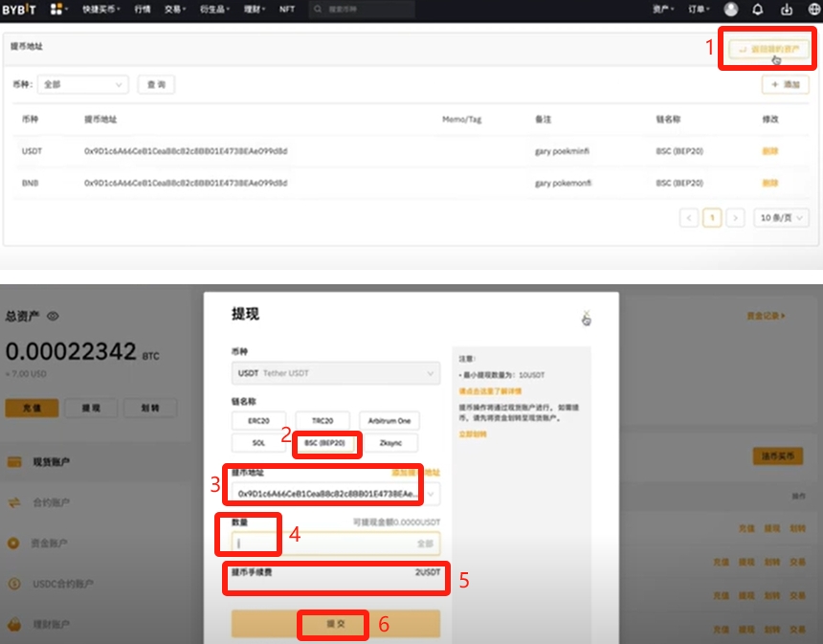Viewport: 823px width, 644px height.
Task: Click the 法币买币 buy crypto button
Action: coord(778,456)
